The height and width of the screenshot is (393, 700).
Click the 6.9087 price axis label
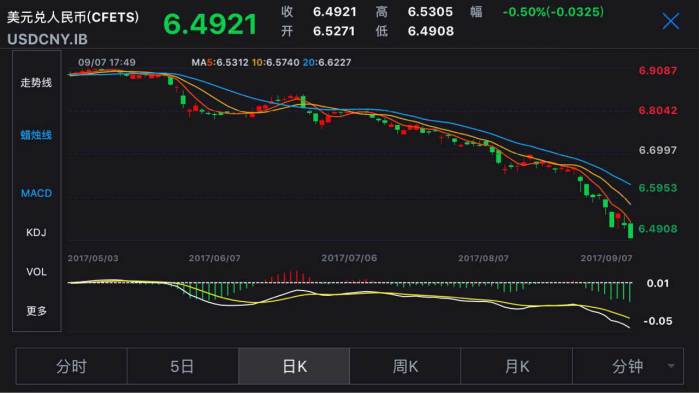pos(658,71)
